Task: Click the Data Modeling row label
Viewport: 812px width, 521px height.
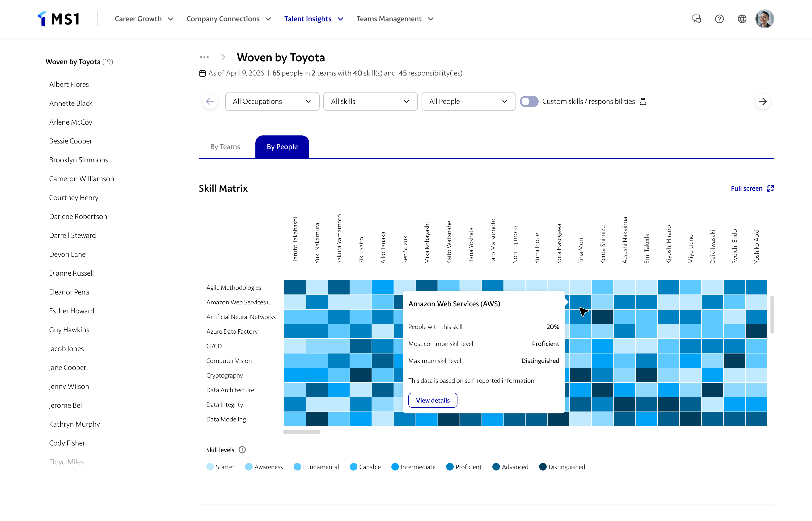Action: [x=226, y=419]
